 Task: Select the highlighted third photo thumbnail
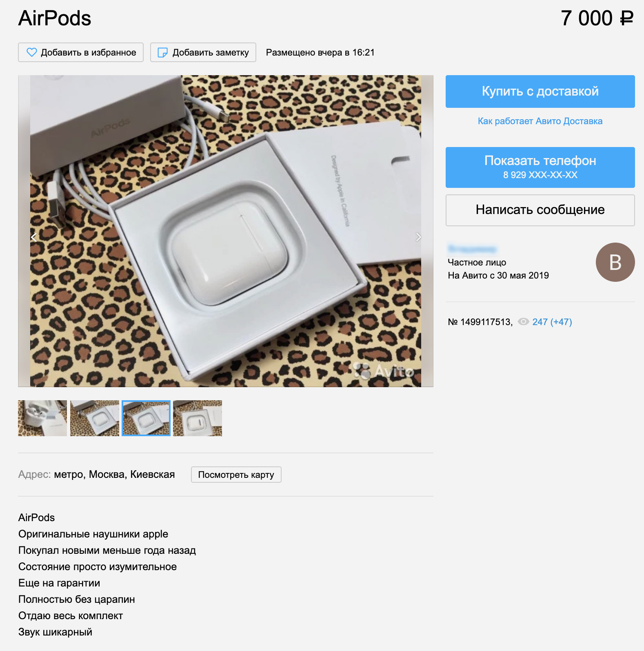pyautogui.click(x=146, y=418)
